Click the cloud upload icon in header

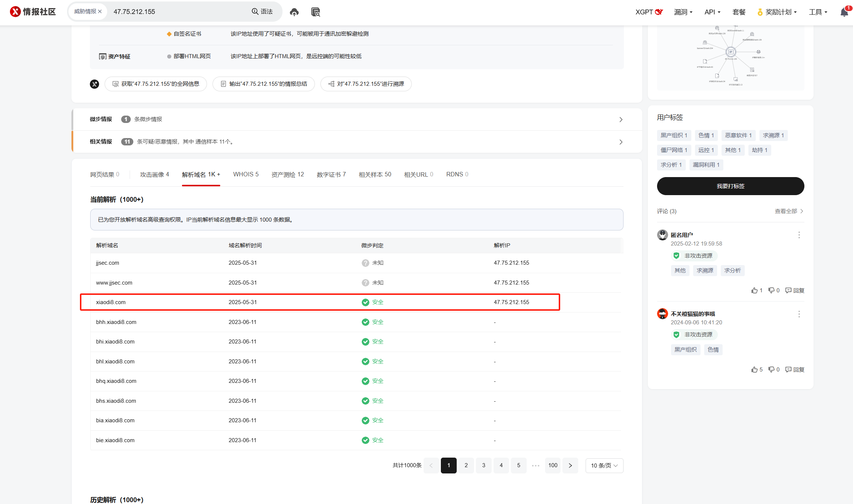294,12
